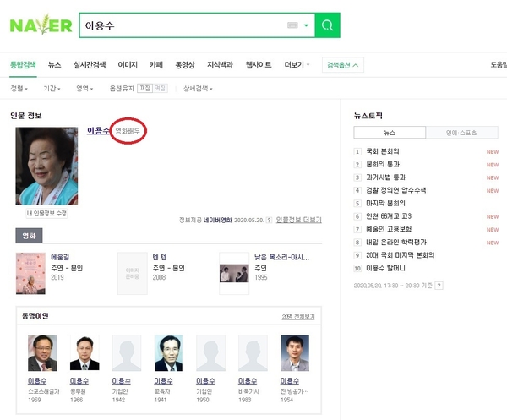This screenshot has height=420, width=507.
Task: Open news topic 본회의 통과
Action: point(383,164)
